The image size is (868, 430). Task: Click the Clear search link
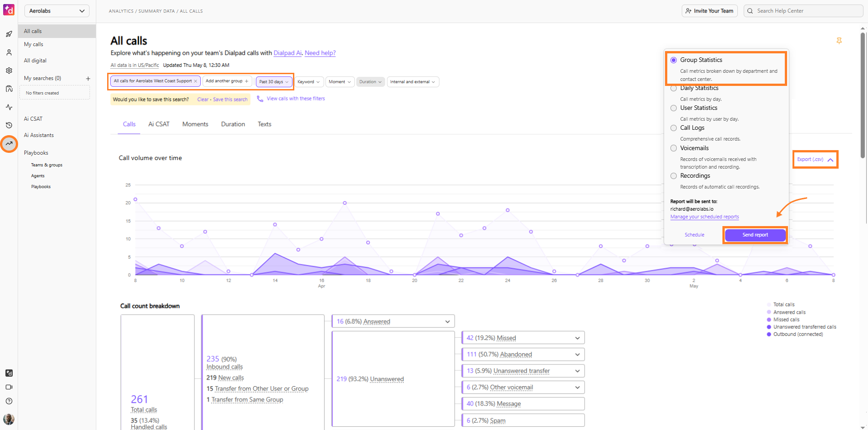[203, 99]
